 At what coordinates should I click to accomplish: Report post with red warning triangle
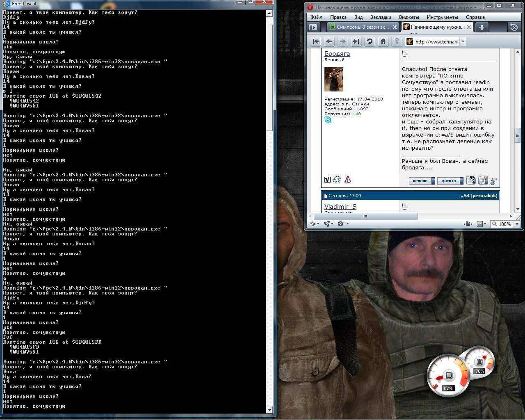(348, 180)
